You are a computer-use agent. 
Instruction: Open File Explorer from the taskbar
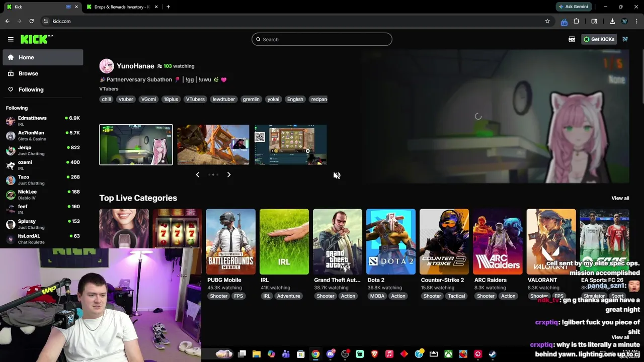tap(256, 354)
